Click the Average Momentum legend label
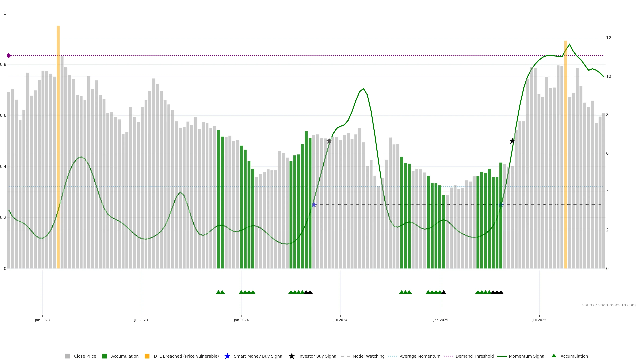 [420, 356]
